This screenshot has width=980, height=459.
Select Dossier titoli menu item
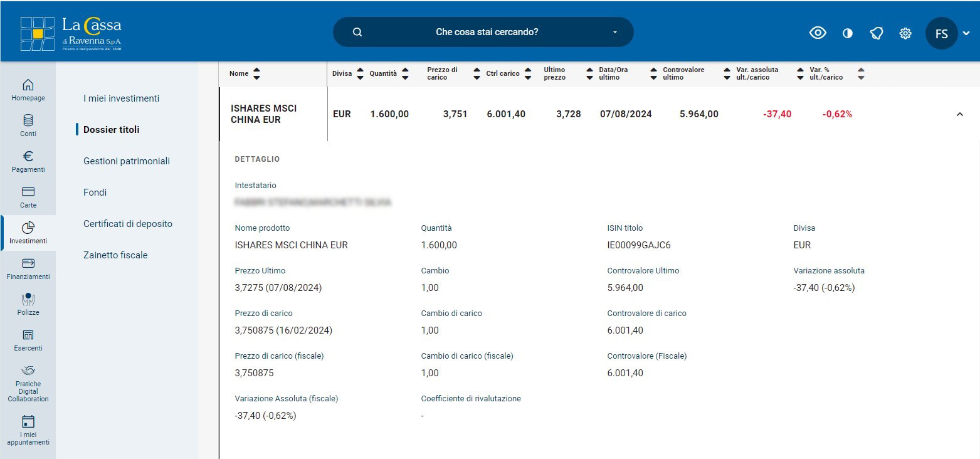(x=112, y=130)
